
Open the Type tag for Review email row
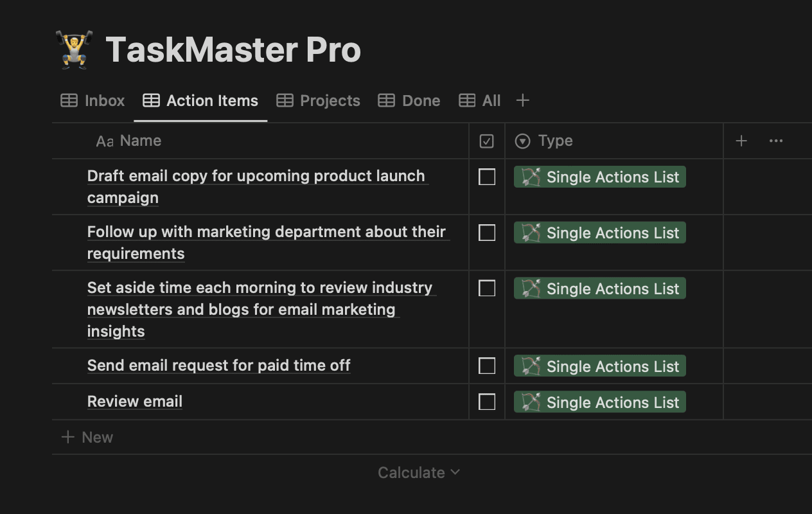coord(599,402)
